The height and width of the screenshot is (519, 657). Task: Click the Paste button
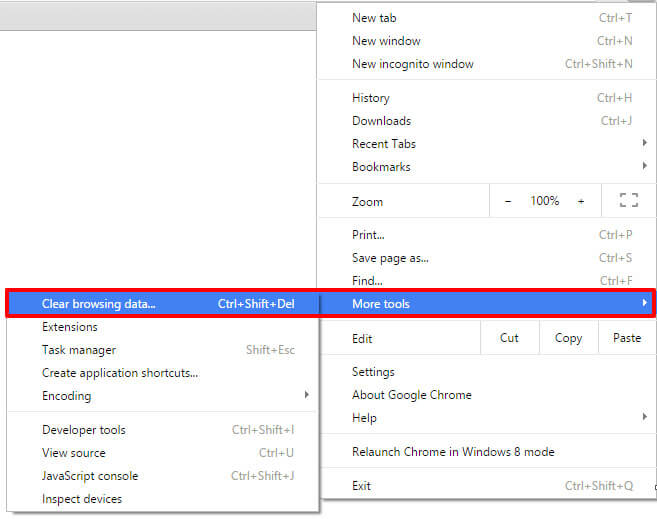click(x=627, y=338)
